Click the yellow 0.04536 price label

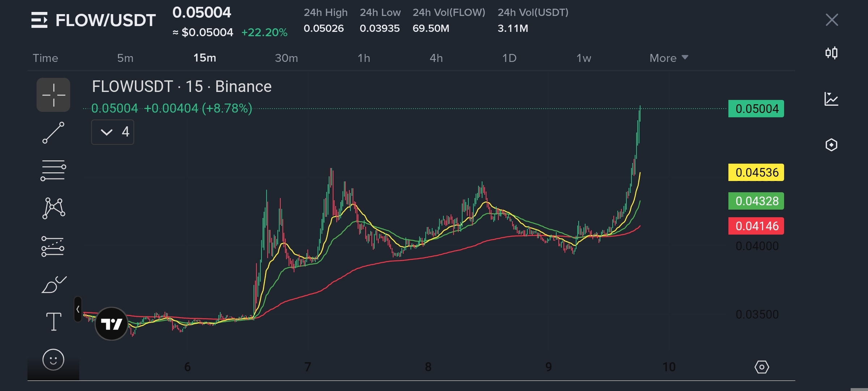[756, 172]
